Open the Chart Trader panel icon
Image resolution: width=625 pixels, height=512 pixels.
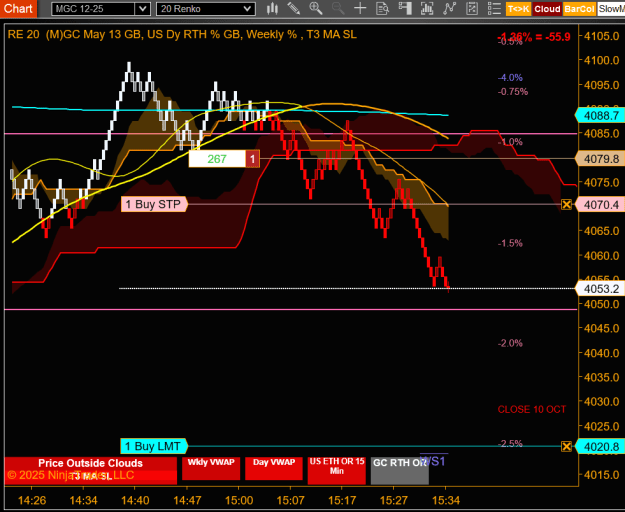(x=405, y=8)
